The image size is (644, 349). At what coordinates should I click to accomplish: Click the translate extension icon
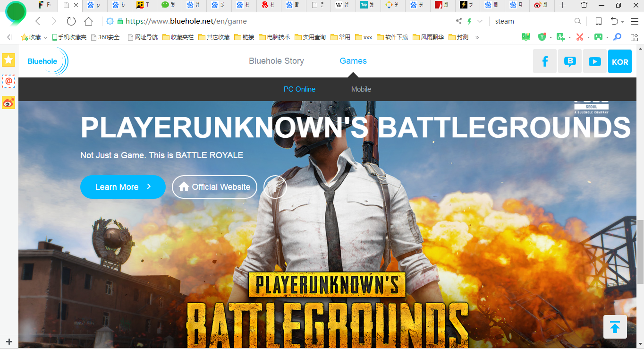tap(560, 37)
